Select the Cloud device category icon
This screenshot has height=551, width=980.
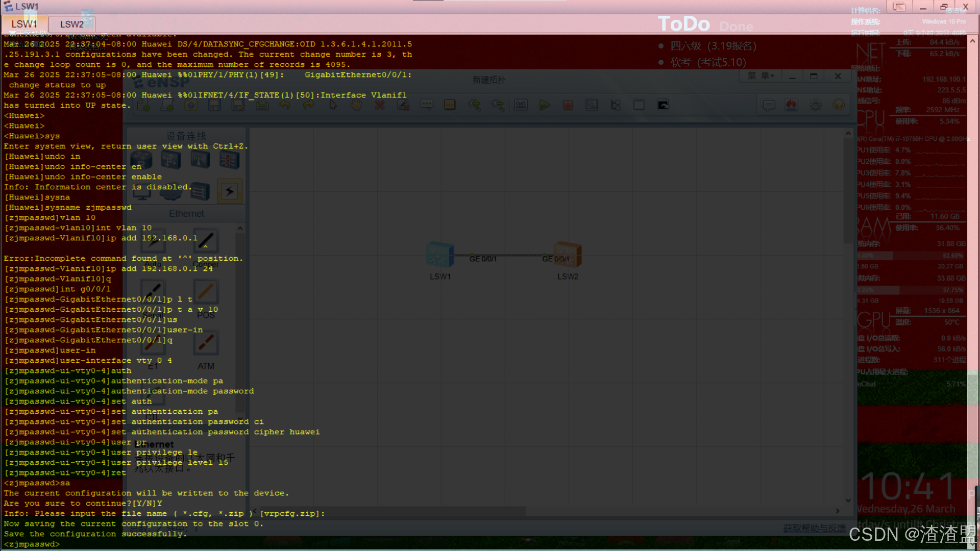click(x=171, y=191)
